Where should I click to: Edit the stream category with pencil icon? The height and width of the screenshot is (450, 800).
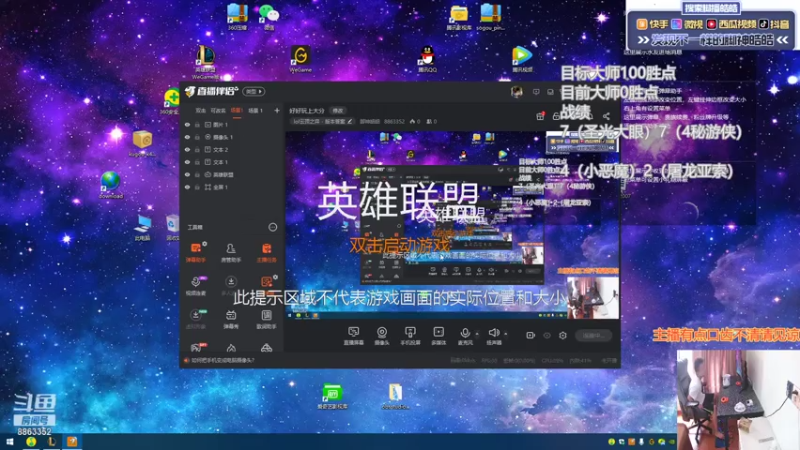[350, 121]
